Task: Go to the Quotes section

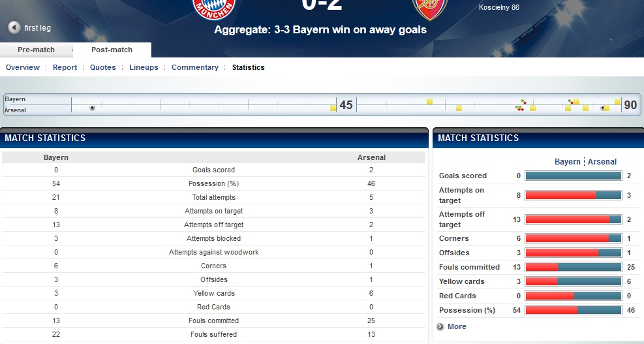Action: tap(103, 67)
